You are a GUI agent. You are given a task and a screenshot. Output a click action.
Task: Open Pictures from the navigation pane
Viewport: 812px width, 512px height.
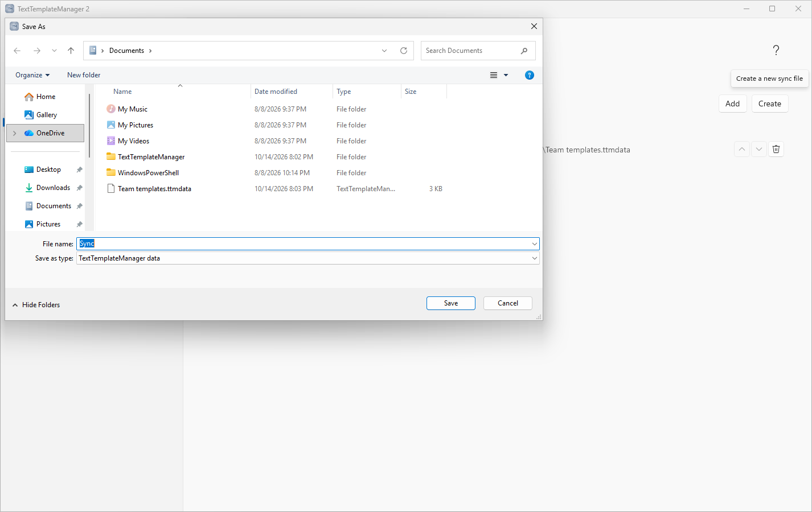[48, 224]
